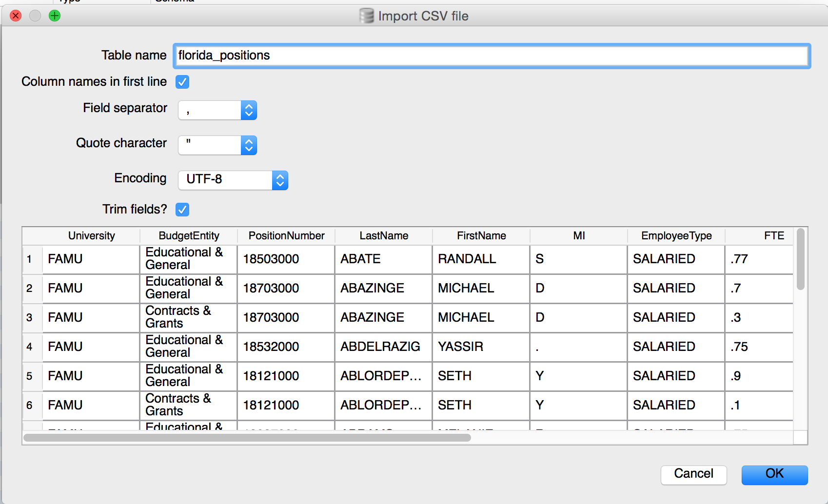Click the horizontal scrollbar of preview table
Viewport: 828px width, 504px height.
tap(247, 438)
